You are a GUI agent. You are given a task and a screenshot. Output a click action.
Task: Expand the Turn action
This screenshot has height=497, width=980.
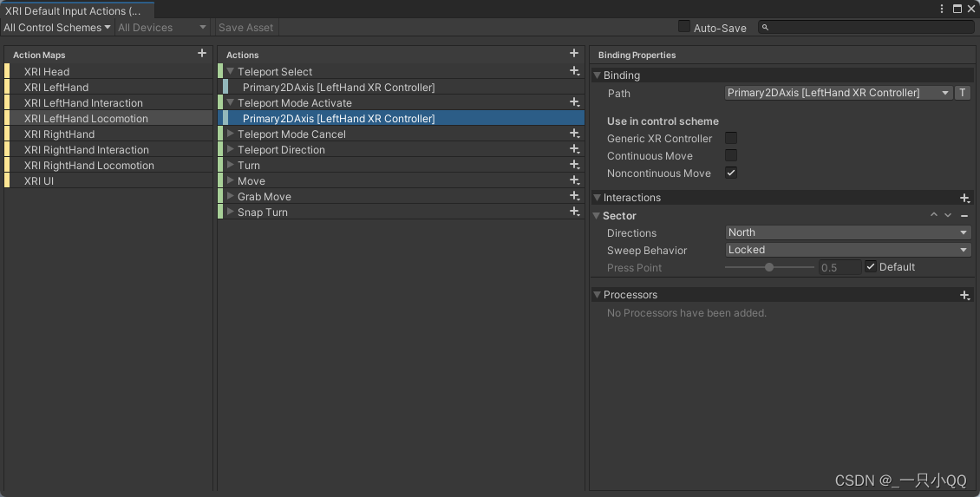pos(230,165)
